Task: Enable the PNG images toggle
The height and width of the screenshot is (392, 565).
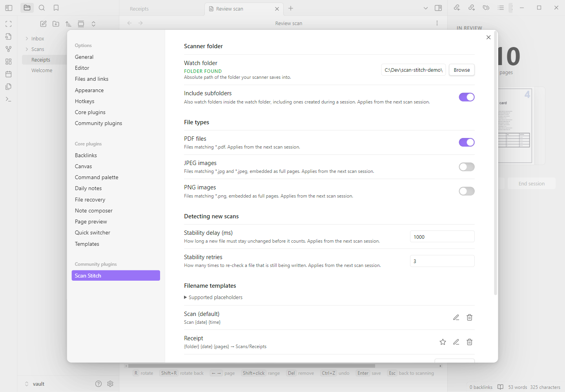Action: 467,191
